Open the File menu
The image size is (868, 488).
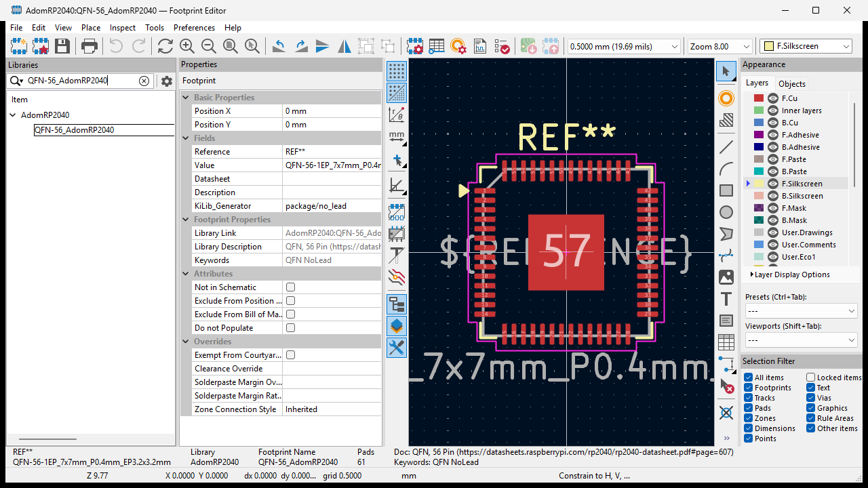pyautogui.click(x=16, y=28)
